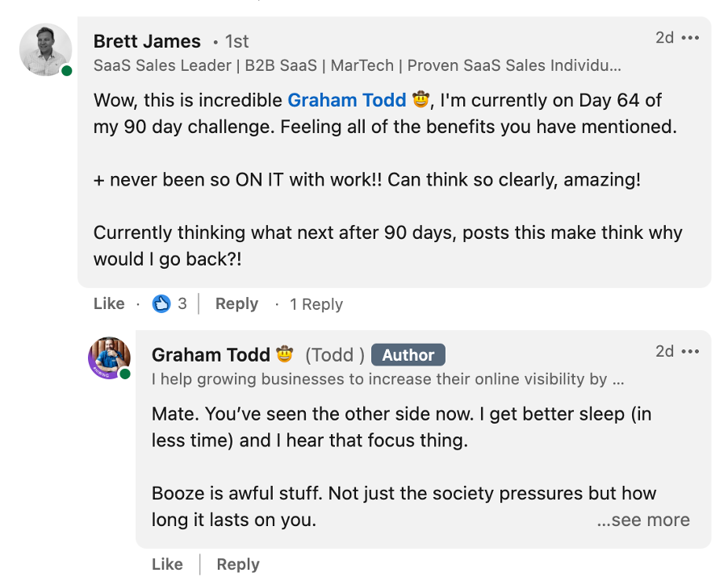The image size is (728, 581).
Task: Open more options on Graham Todd's reply
Action: [690, 351]
